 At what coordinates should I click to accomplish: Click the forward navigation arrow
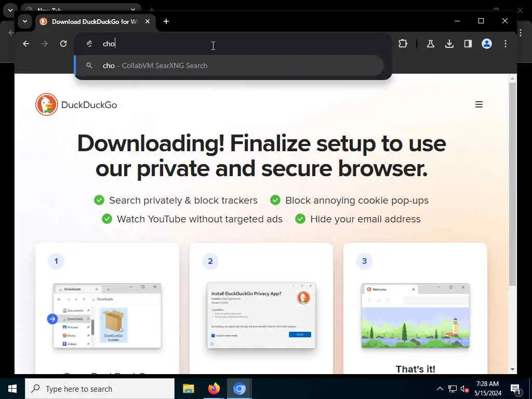tap(45, 44)
